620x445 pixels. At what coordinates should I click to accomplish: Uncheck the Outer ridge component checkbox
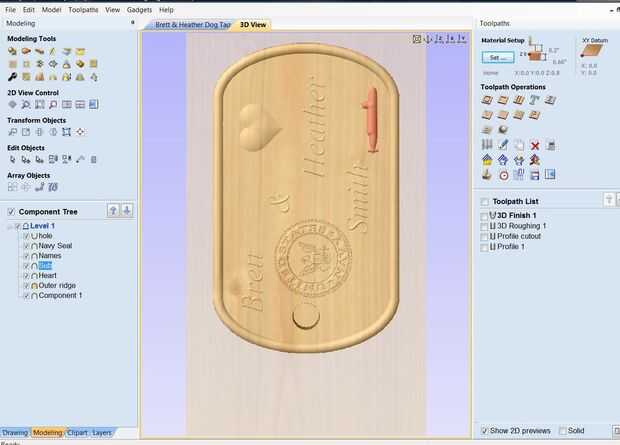point(26,286)
